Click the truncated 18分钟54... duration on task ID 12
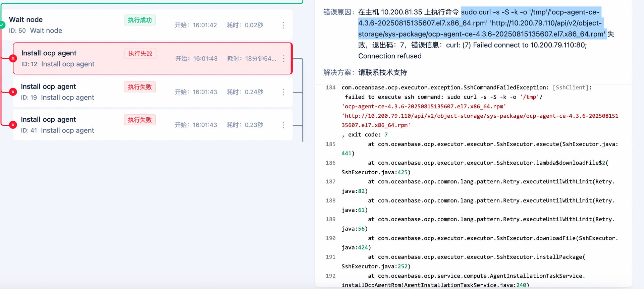Viewport: 644px width, 289px height. coord(260,59)
